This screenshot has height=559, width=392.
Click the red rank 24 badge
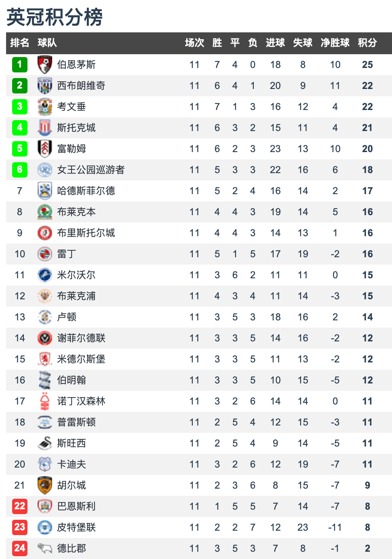click(x=20, y=548)
